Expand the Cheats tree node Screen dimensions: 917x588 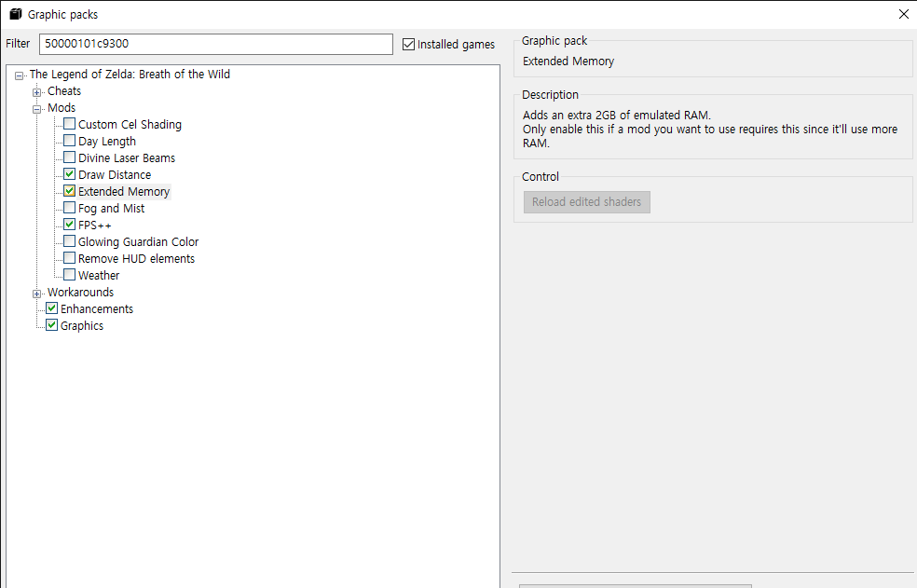click(37, 92)
